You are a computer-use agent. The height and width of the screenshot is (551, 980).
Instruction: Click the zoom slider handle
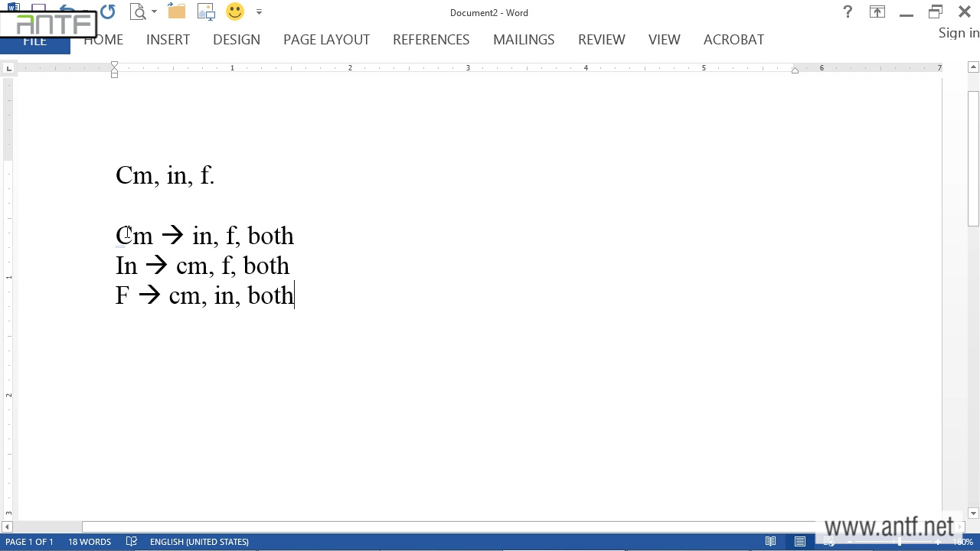click(900, 542)
